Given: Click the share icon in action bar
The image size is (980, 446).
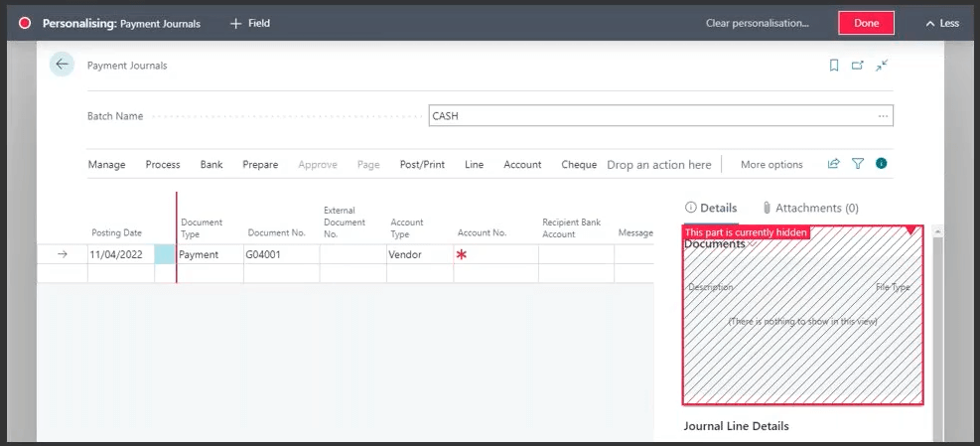Looking at the screenshot, I should click(x=834, y=164).
